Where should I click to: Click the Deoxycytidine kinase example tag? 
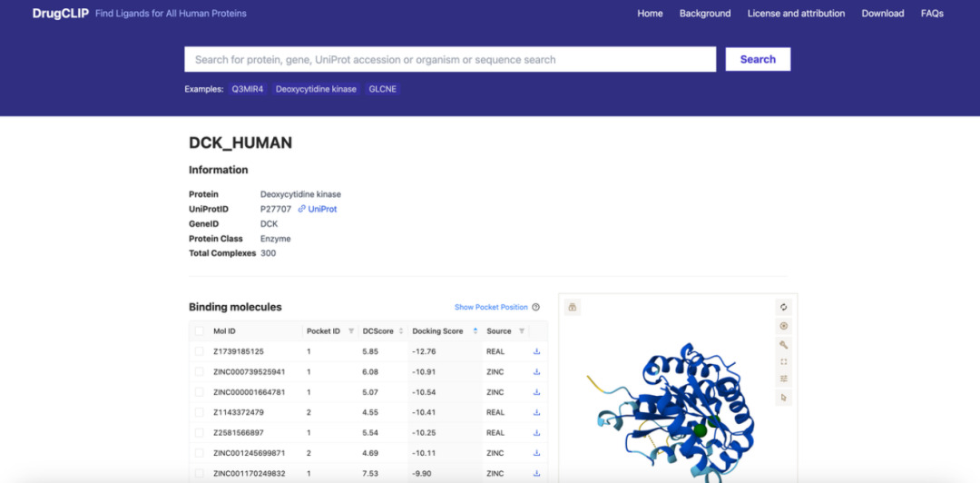click(317, 89)
